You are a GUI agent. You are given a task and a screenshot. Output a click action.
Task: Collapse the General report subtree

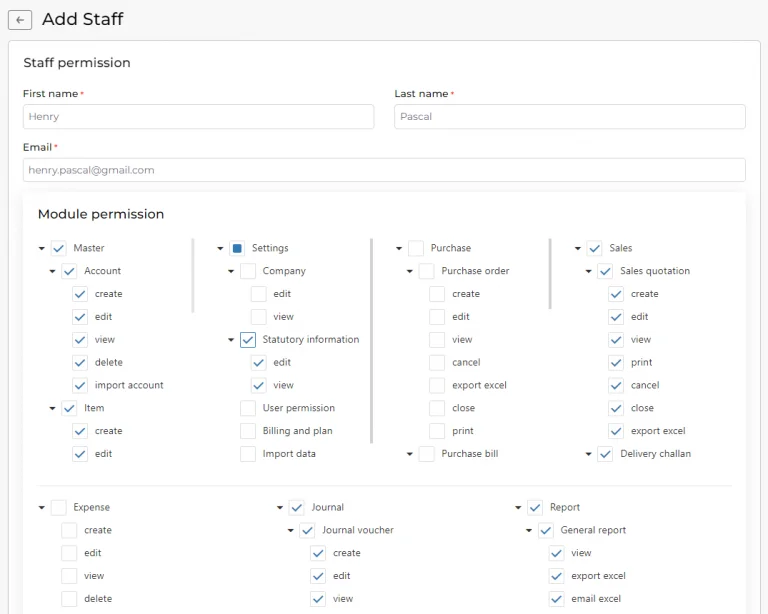[529, 530]
